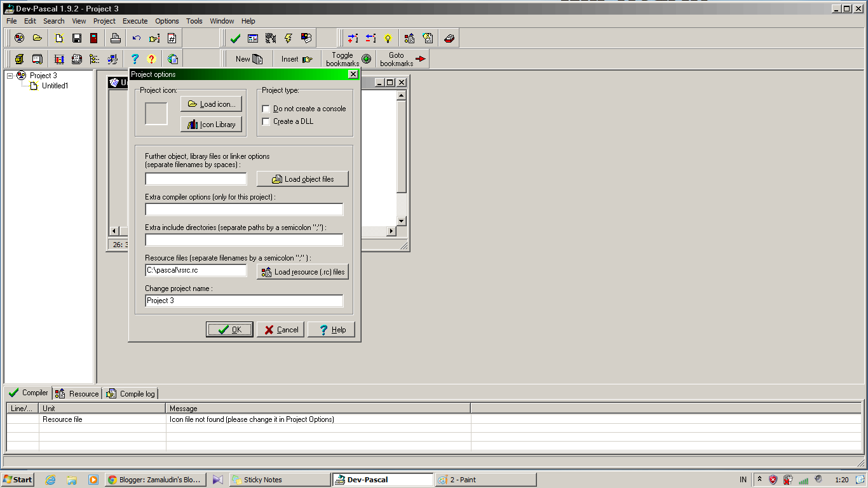The height and width of the screenshot is (488, 868).
Task: Click the printer toolbar icon
Action: click(x=115, y=38)
